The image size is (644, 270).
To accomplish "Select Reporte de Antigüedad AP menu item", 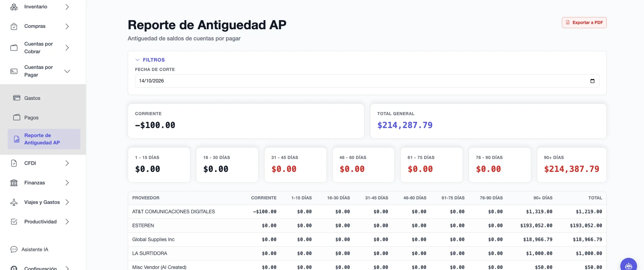I will (x=44, y=139).
